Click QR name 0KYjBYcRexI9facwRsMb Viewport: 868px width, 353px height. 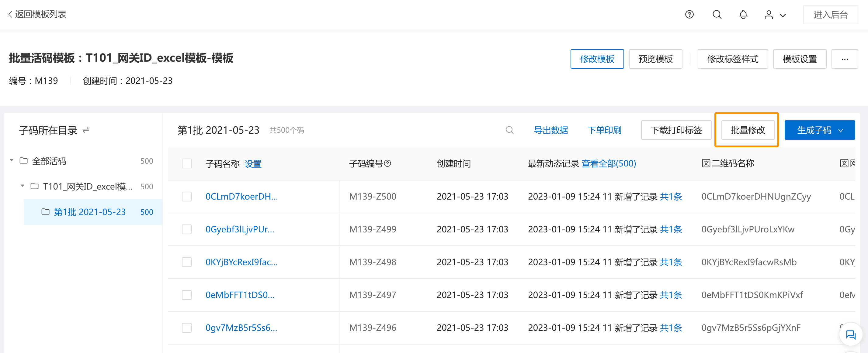pyautogui.click(x=749, y=262)
